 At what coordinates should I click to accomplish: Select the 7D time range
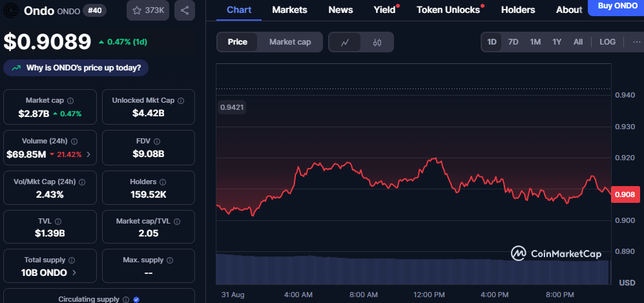[x=514, y=42]
